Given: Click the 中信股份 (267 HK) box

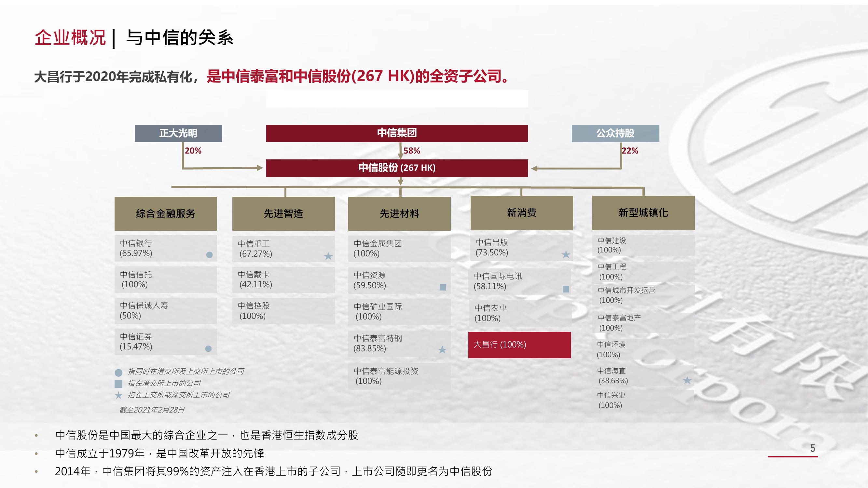Looking at the screenshot, I should (397, 168).
